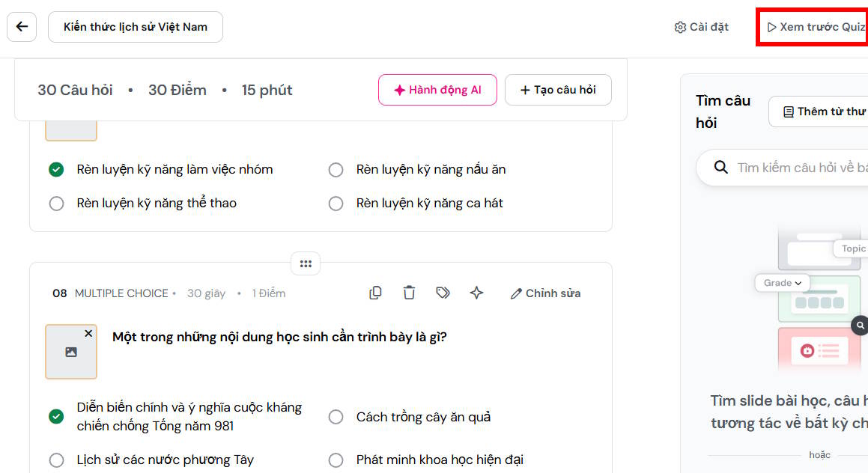Open the quiz title 'Kiến thức lịch sử Việt Nam'

click(135, 26)
